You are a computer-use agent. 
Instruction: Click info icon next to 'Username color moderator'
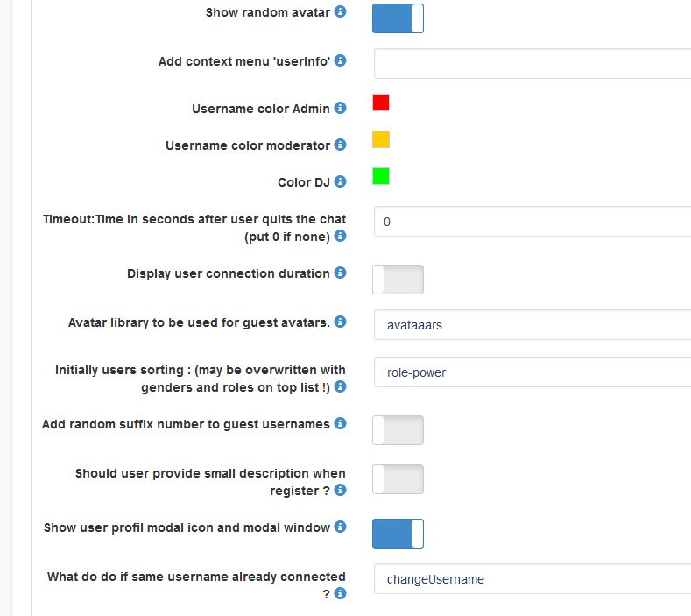click(341, 145)
